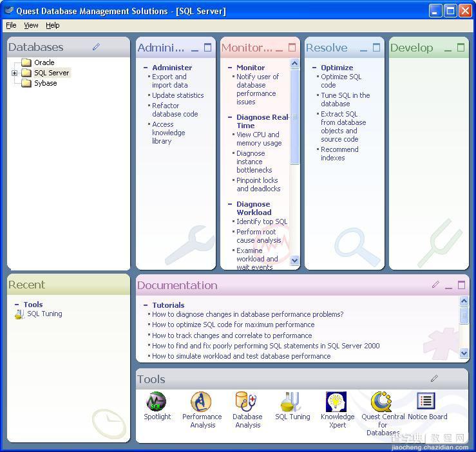
Task: Open the Performance Analysis tool icon
Action: click(201, 401)
